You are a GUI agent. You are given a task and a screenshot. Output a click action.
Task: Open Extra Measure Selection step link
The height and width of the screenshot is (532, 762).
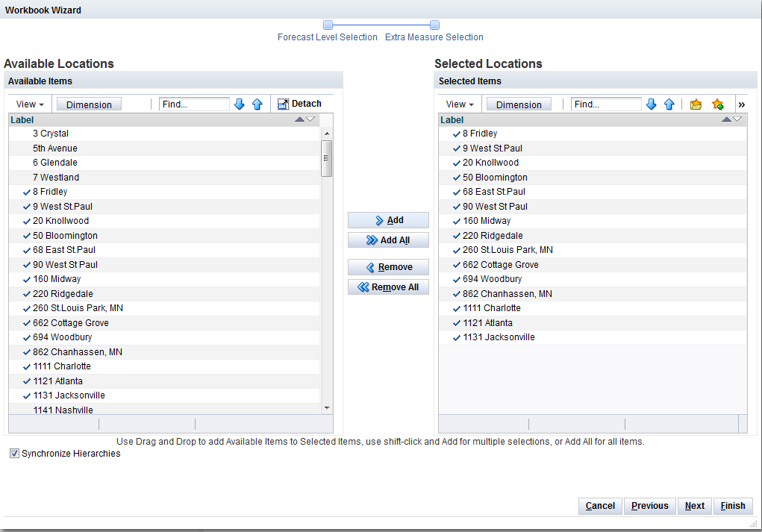tap(434, 37)
